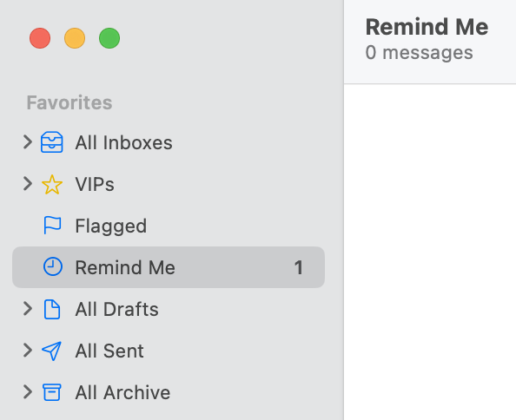Click the yellow minimize window button

coord(75,38)
